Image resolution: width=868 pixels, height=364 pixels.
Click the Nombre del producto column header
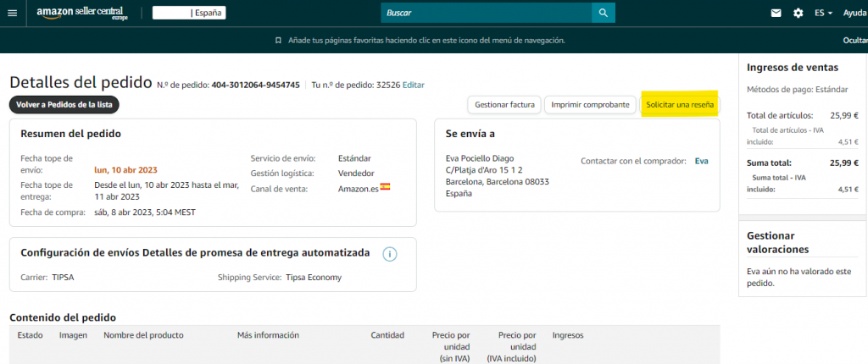[143, 335]
